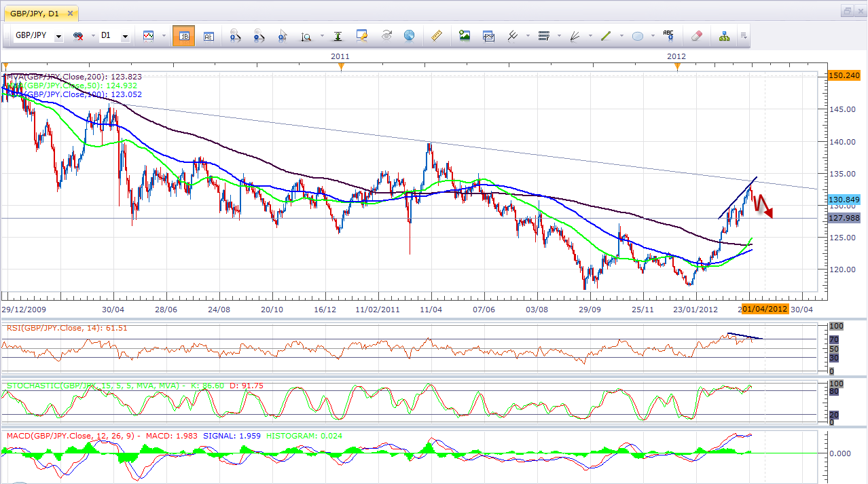Click the 130.849 current price label

(844, 200)
